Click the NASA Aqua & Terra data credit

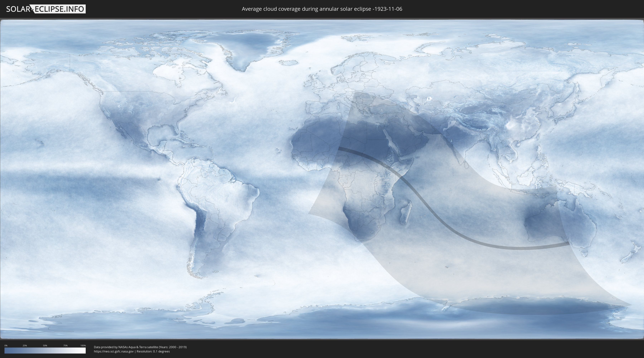[140, 347]
